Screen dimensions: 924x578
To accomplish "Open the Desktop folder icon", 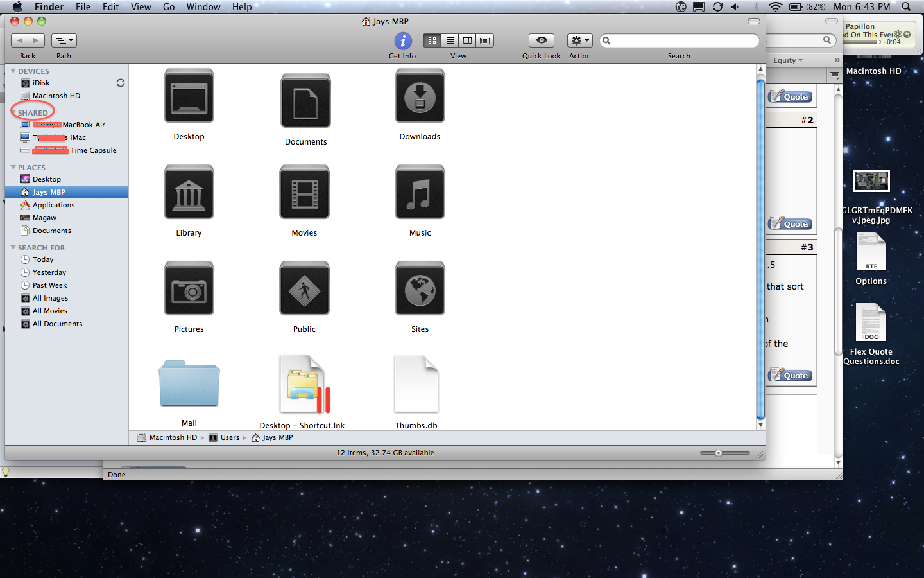I will pyautogui.click(x=189, y=96).
